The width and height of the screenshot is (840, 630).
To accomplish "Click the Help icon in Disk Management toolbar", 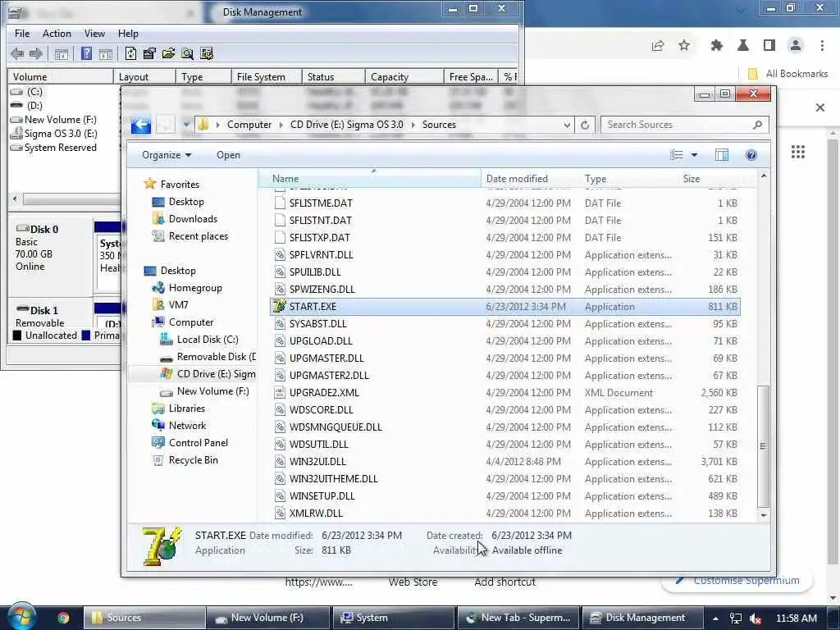I will click(86, 53).
